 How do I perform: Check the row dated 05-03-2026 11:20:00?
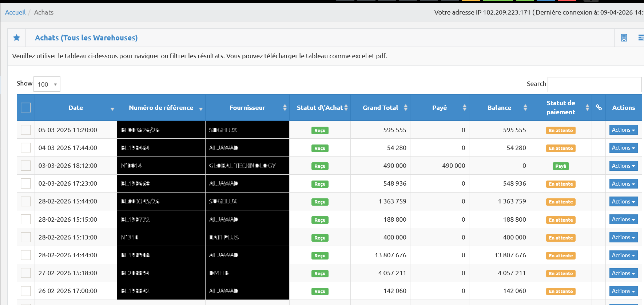26,130
